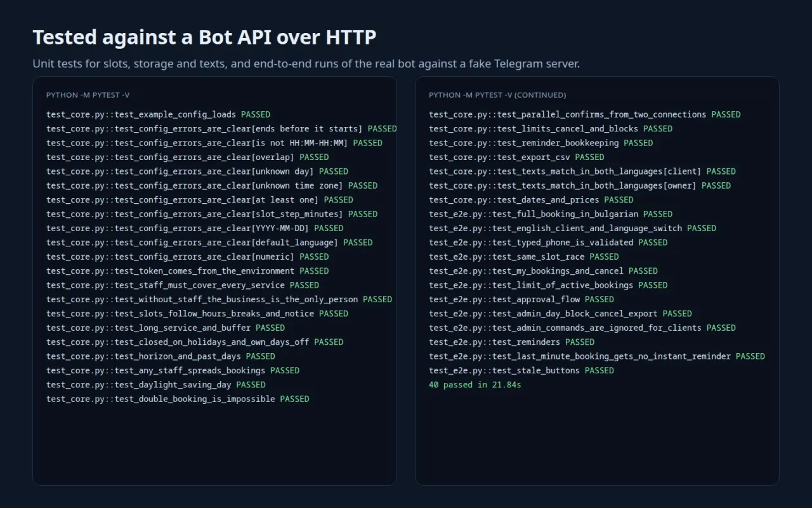Click the config error line with [default_language]
812x508 pixels.
(209, 243)
